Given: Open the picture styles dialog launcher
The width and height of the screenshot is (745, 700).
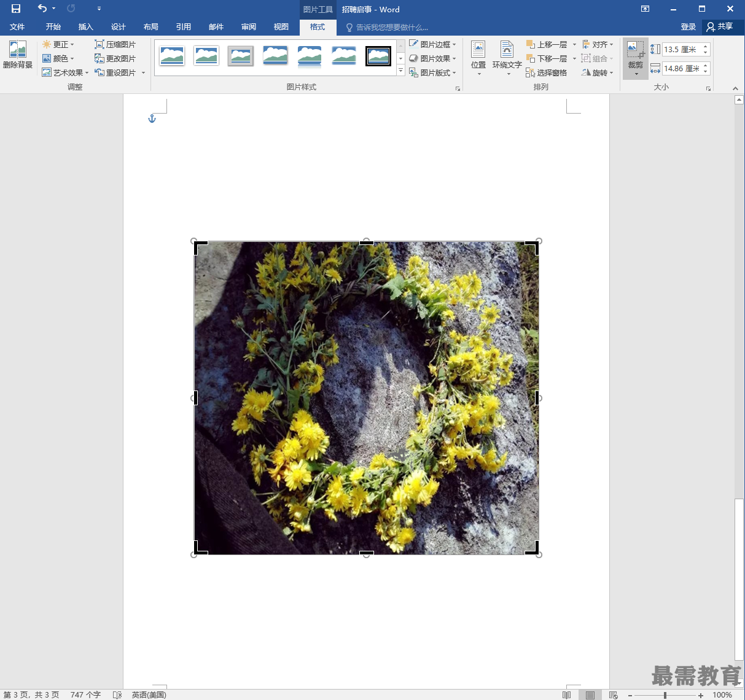Looking at the screenshot, I should coord(458,88).
